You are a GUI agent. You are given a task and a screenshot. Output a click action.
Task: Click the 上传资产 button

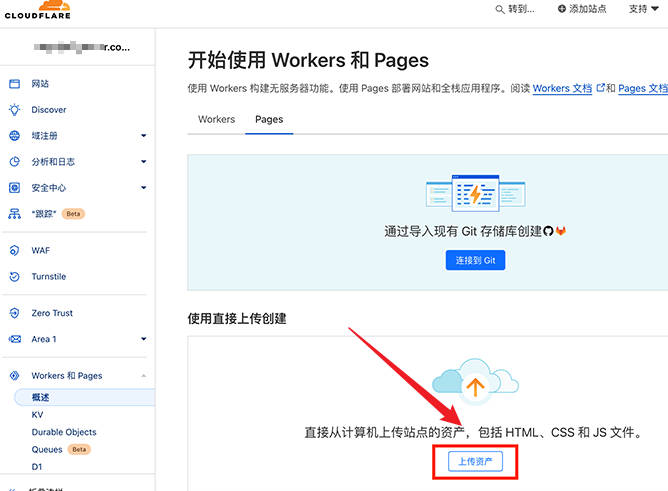pos(475,462)
